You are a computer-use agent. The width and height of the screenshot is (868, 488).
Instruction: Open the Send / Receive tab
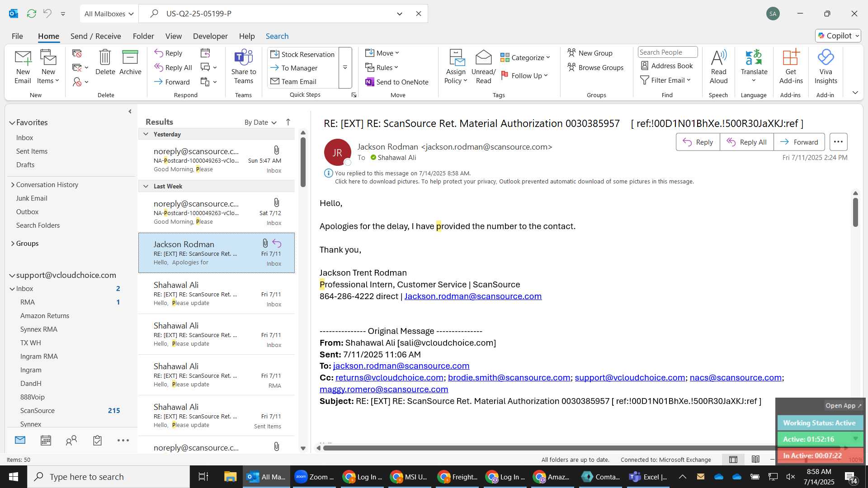point(95,36)
